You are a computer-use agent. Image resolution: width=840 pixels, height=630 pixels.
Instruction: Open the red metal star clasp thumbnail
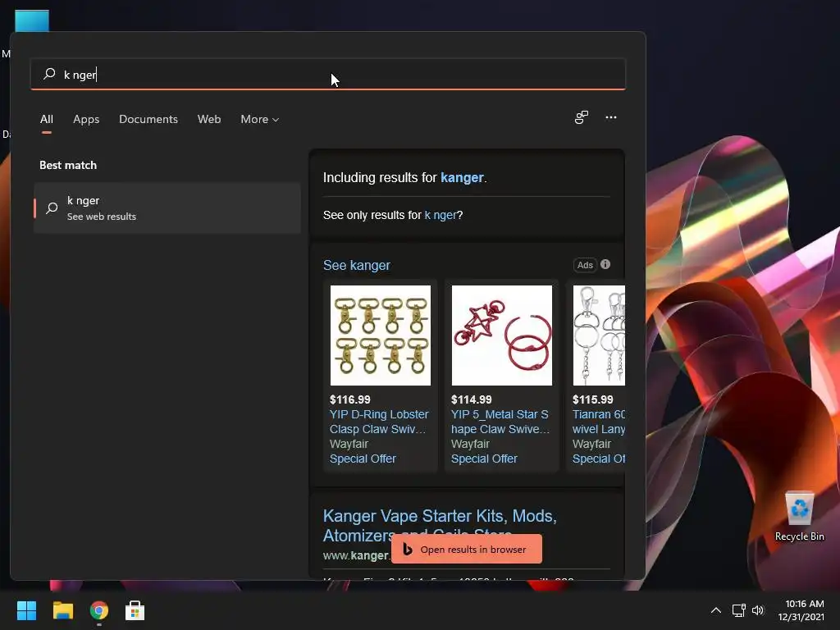point(501,336)
